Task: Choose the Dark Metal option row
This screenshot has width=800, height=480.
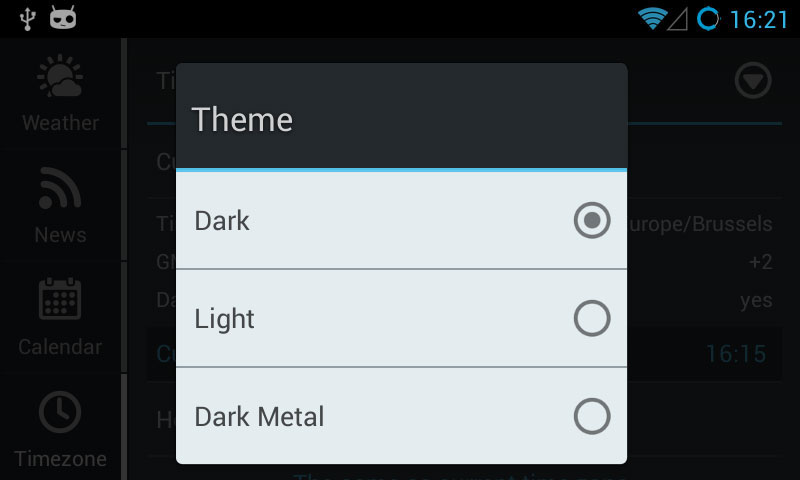Action: [380, 416]
